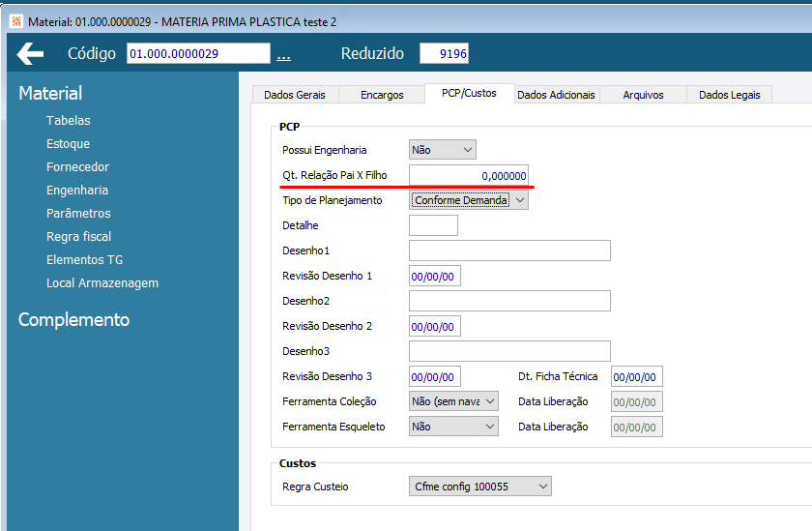Expand the Tipo de Planejamento dropdown
Image resolution: width=812 pixels, height=531 pixels.
click(x=469, y=200)
